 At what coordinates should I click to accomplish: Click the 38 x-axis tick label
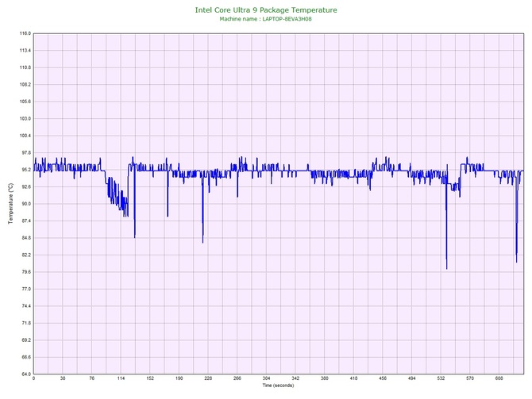[x=63, y=378]
